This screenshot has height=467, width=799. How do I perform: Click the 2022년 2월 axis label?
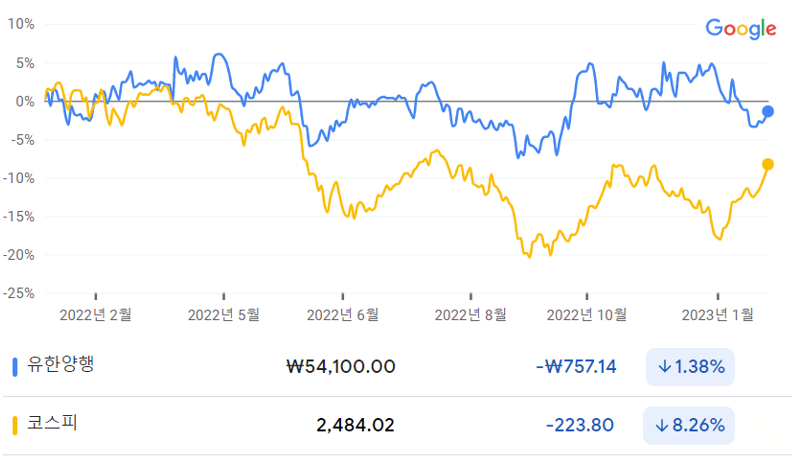point(96,314)
